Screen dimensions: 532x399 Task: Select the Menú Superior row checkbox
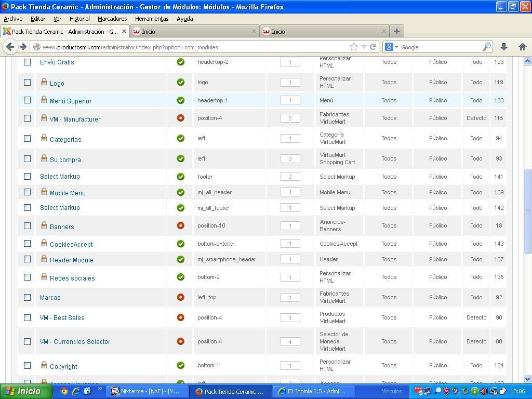pos(27,100)
